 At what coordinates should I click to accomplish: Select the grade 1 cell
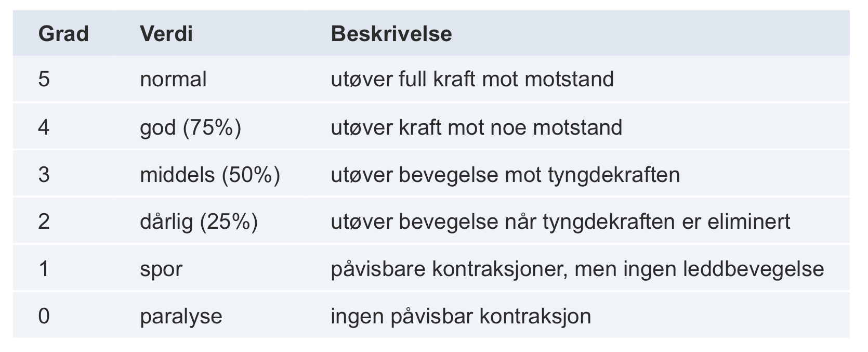[44, 269]
